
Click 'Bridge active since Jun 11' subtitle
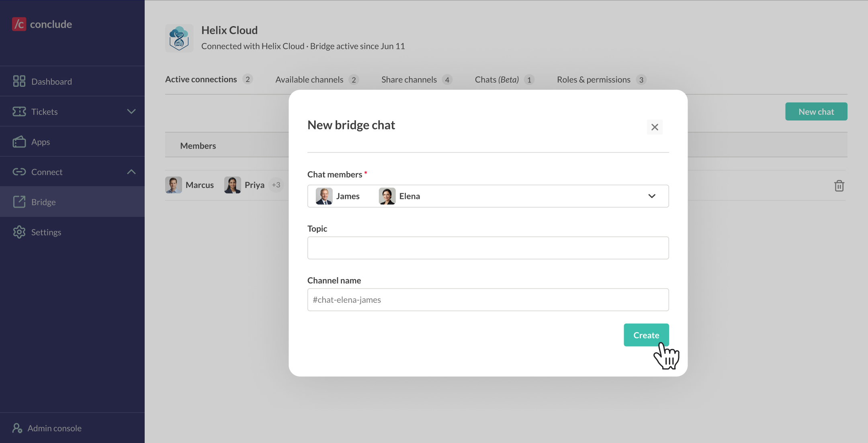pyautogui.click(x=358, y=46)
